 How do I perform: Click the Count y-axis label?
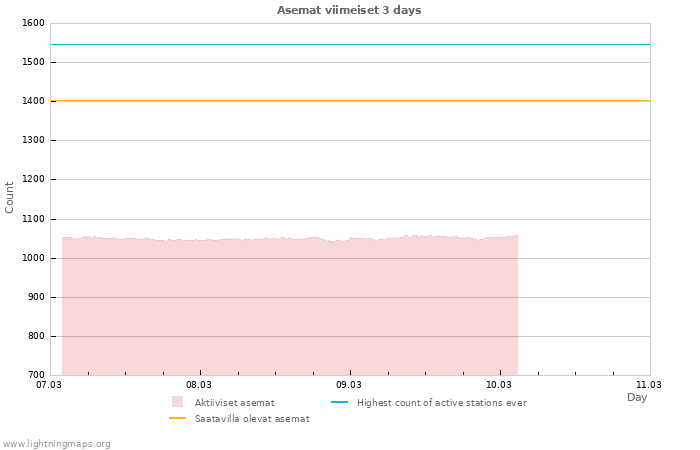pyautogui.click(x=10, y=197)
